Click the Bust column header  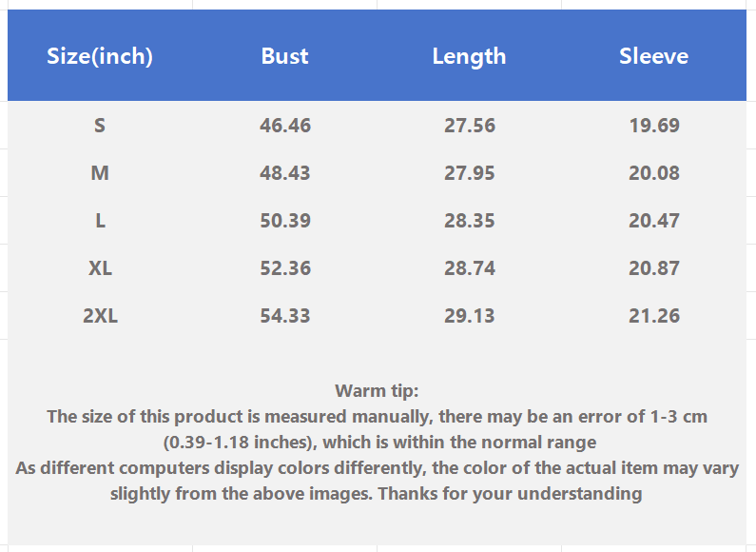click(x=285, y=56)
